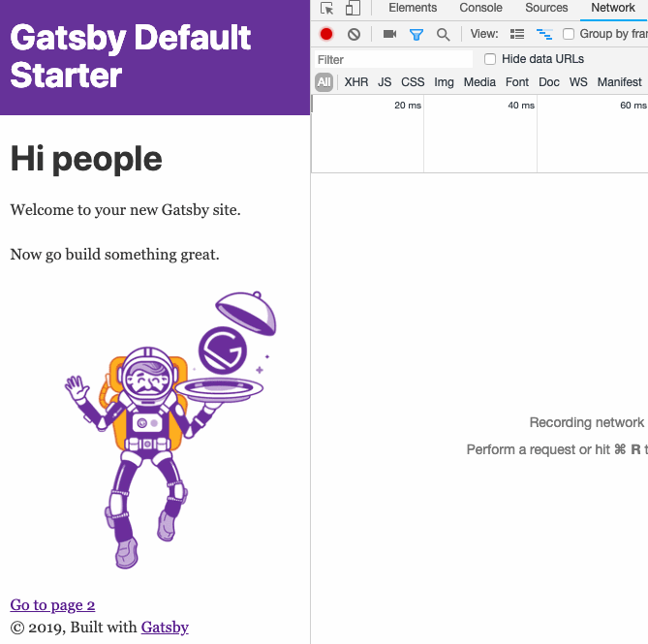Click 'Welcome to your new Gatsby site.' text

click(125, 210)
